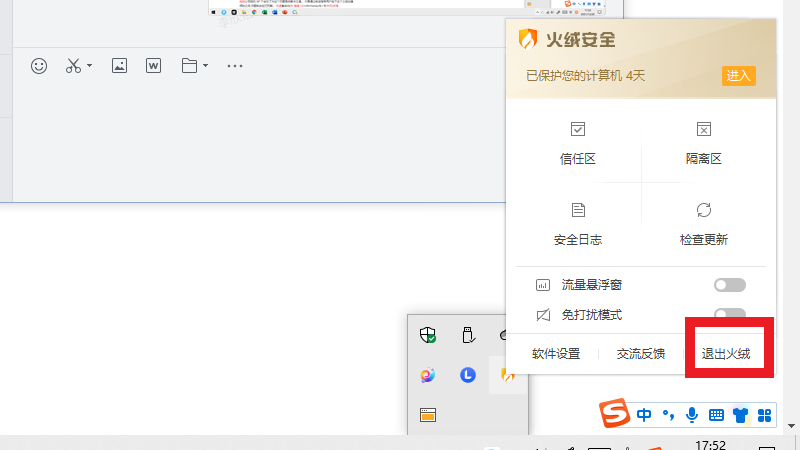Click the Sogou microphone voice input icon

pos(692,414)
